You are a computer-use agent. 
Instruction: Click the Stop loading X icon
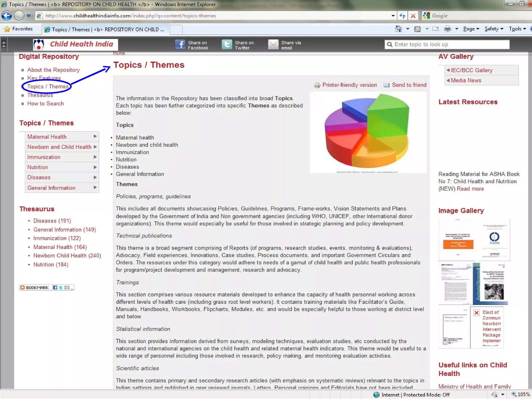[413, 16]
